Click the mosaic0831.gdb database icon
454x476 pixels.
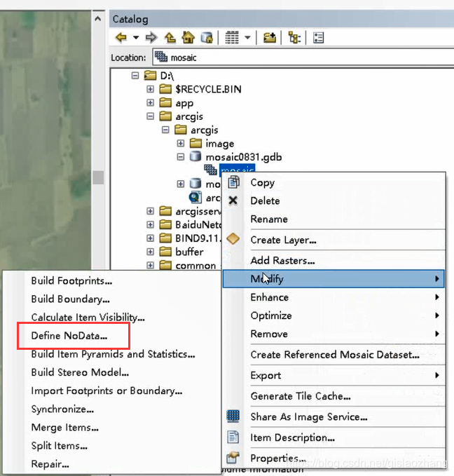coord(195,156)
